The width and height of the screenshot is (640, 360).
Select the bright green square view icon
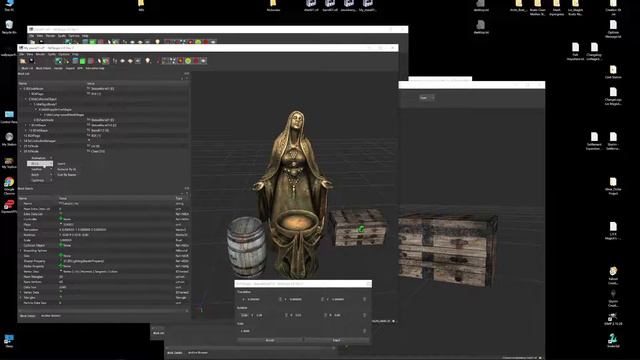coord(82,61)
